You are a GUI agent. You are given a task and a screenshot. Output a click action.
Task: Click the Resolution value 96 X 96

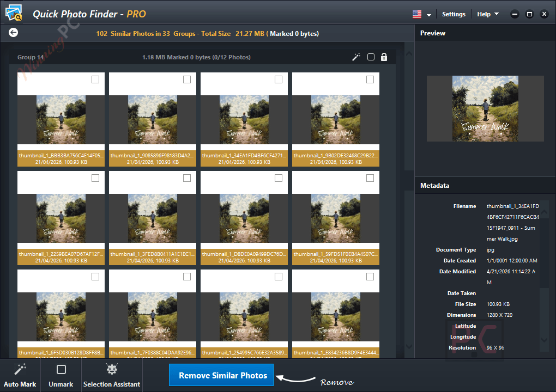495,348
